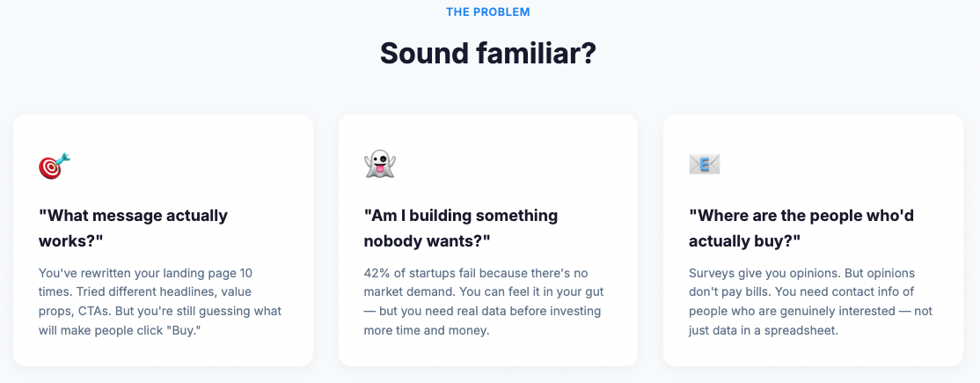Click the paragraph about startups failing
This screenshot has width=980, height=383.
click(486, 302)
